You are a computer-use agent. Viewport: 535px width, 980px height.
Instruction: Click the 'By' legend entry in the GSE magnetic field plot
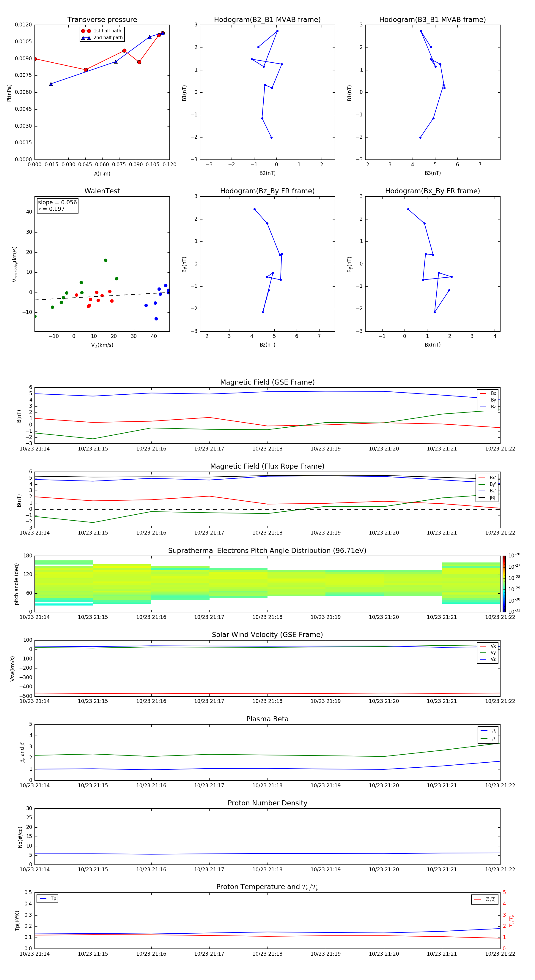488,400
